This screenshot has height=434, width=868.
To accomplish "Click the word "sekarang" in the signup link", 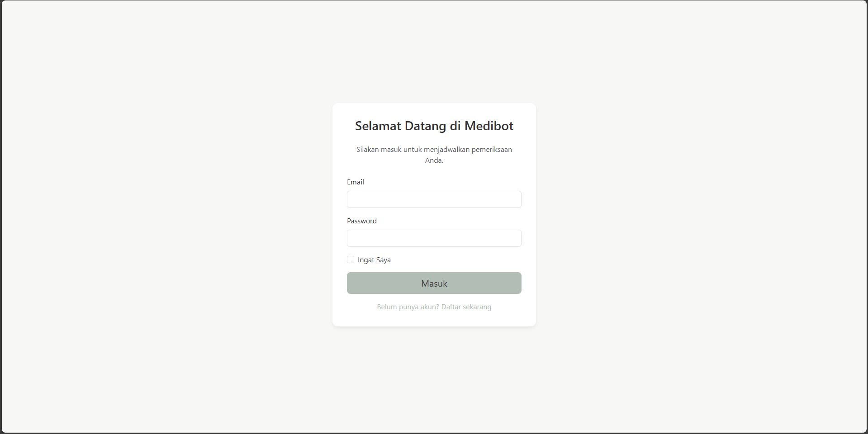I will 477,307.
